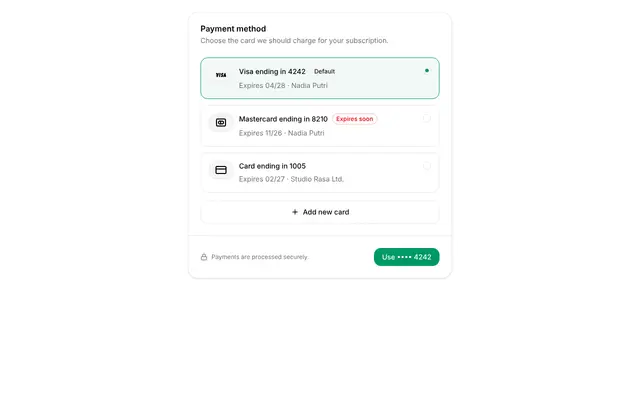Click the Default badge on the Visa card

click(324, 71)
